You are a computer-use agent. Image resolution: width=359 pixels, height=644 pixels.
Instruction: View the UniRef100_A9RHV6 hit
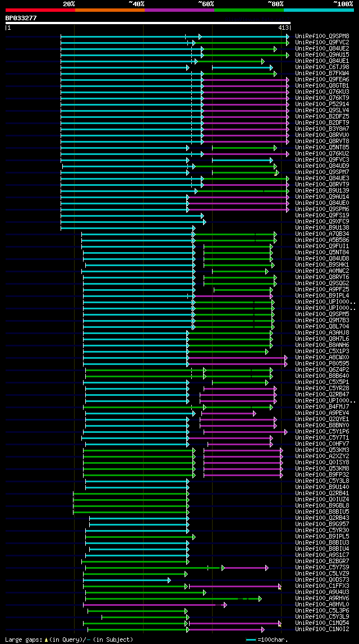tap(322, 598)
